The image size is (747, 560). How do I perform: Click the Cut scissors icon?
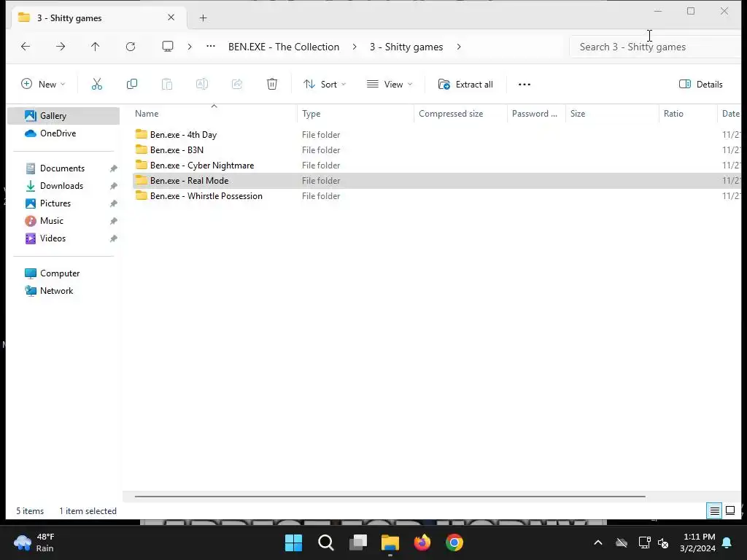pyautogui.click(x=97, y=85)
